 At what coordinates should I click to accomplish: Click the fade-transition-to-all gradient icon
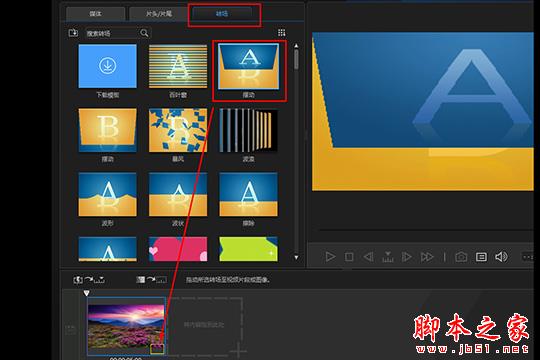tap(152, 280)
